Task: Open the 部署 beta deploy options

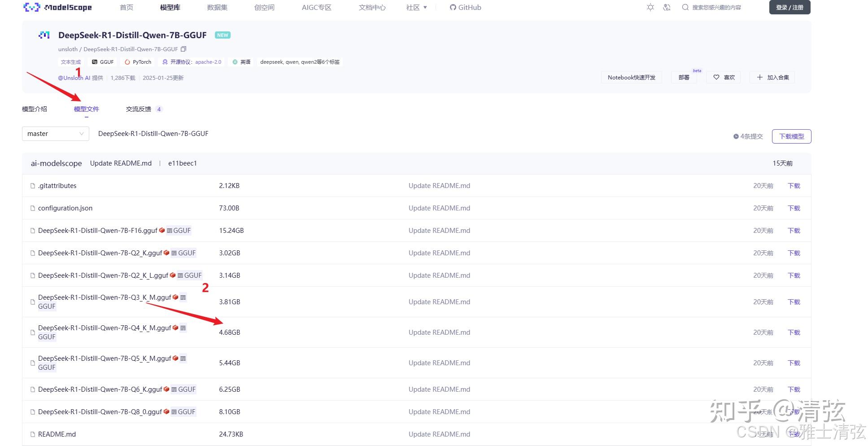Action: pyautogui.click(x=684, y=77)
